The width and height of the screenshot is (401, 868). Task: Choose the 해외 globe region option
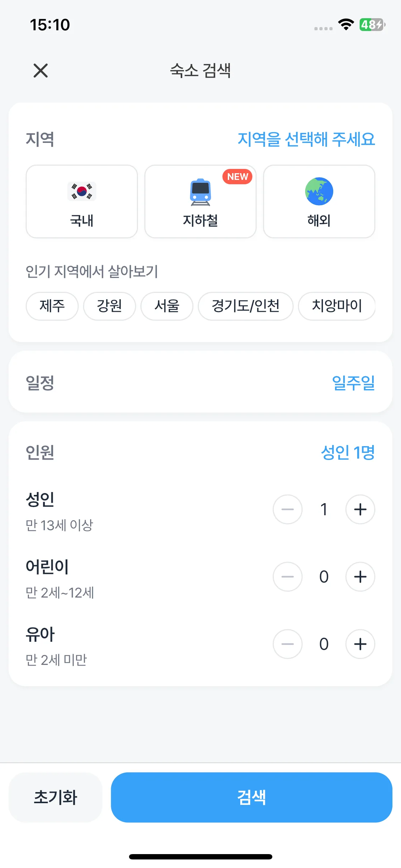(319, 201)
